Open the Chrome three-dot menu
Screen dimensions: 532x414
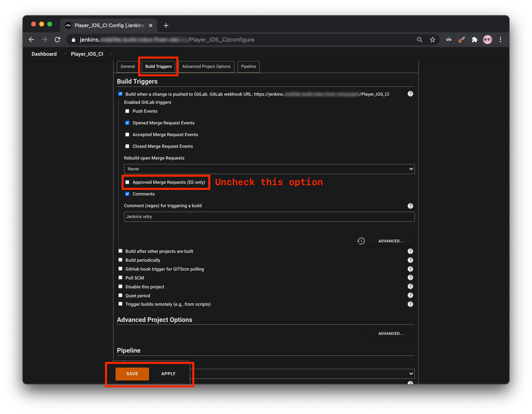(x=500, y=40)
